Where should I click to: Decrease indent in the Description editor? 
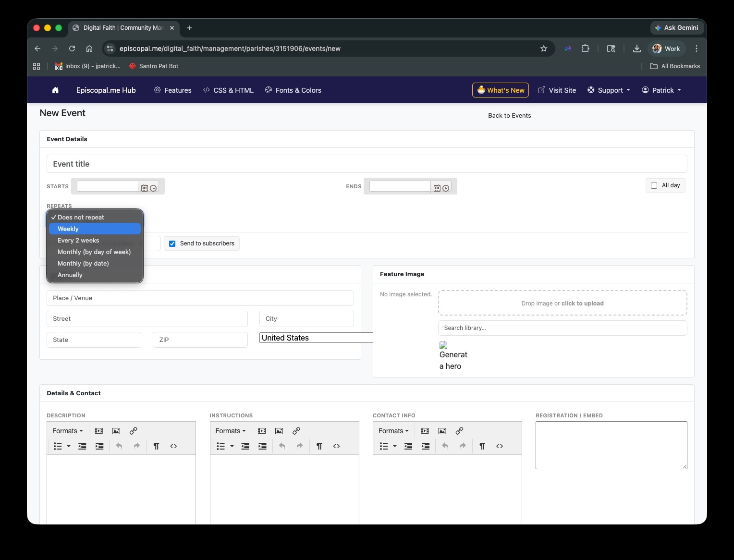pyautogui.click(x=82, y=446)
